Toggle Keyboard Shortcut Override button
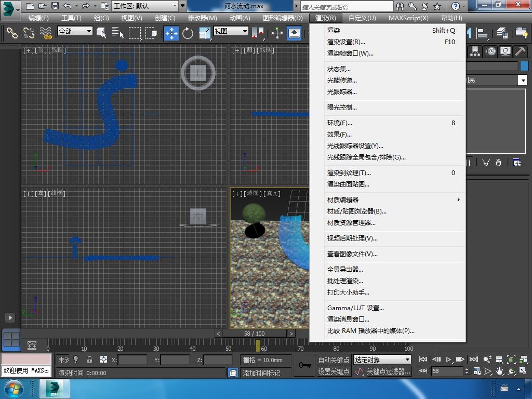The width and height of the screenshot is (532, 399). click(x=294, y=33)
